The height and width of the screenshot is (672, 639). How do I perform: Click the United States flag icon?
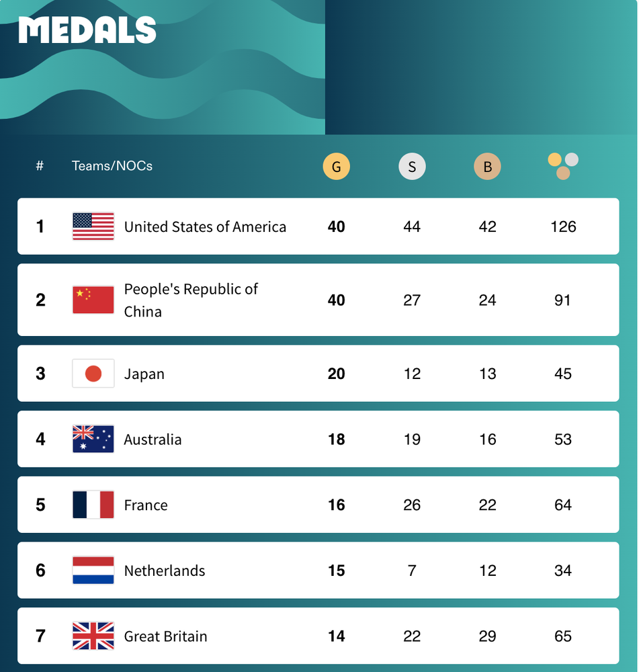pyautogui.click(x=93, y=226)
